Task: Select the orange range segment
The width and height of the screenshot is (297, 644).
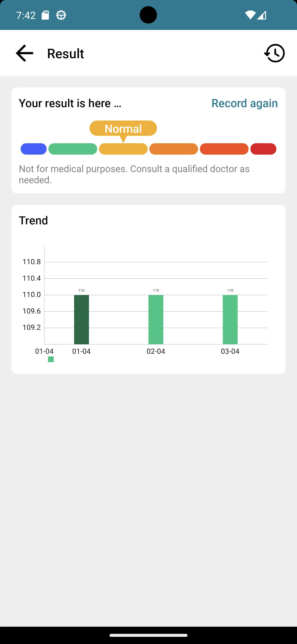Action: [174, 149]
